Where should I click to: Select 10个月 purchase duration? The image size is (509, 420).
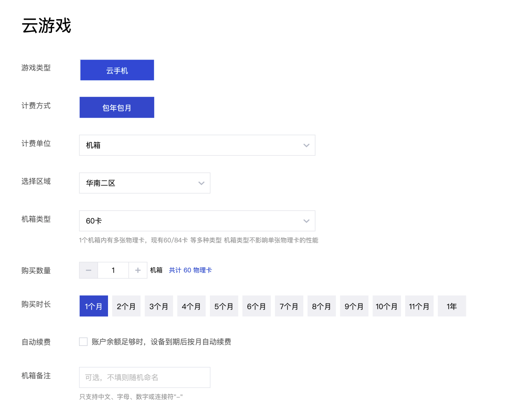tap(387, 306)
